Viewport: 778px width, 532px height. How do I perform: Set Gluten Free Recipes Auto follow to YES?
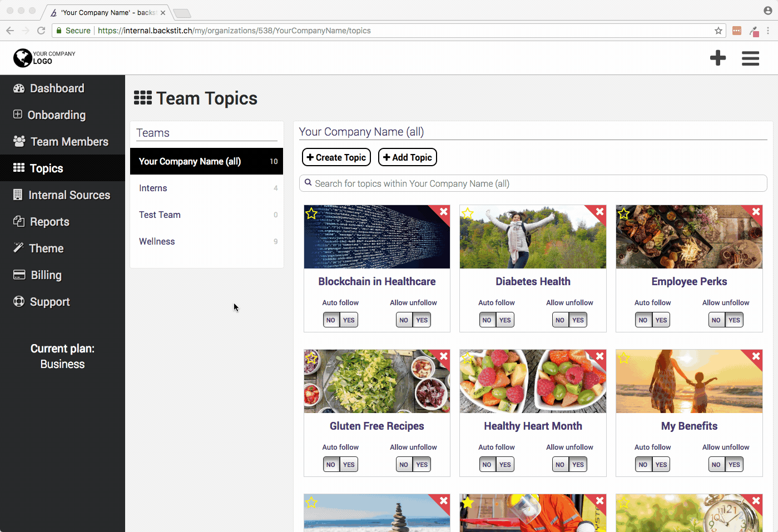[x=349, y=464]
